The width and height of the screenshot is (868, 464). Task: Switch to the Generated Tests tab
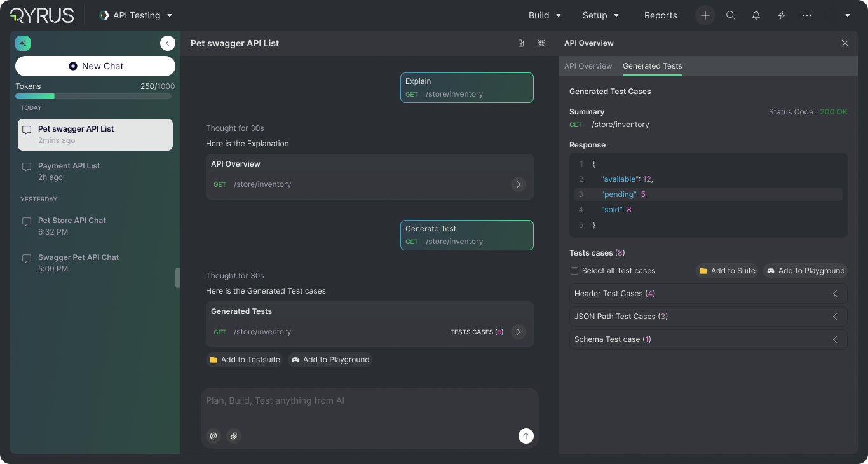point(653,66)
